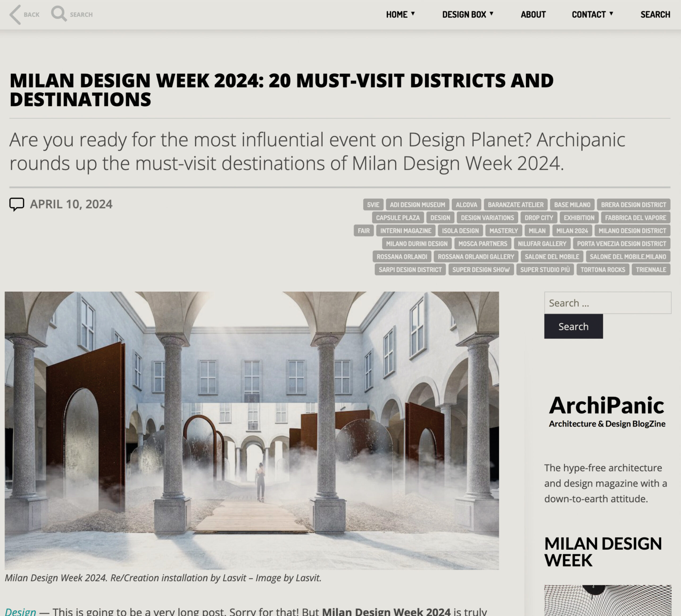Open the Salone del Mobile tag

(552, 257)
